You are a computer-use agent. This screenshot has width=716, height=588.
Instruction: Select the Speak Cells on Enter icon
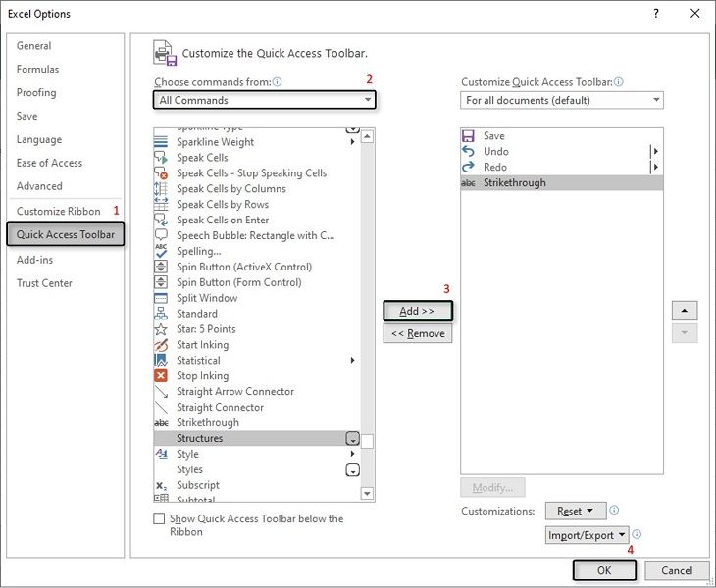pos(161,220)
